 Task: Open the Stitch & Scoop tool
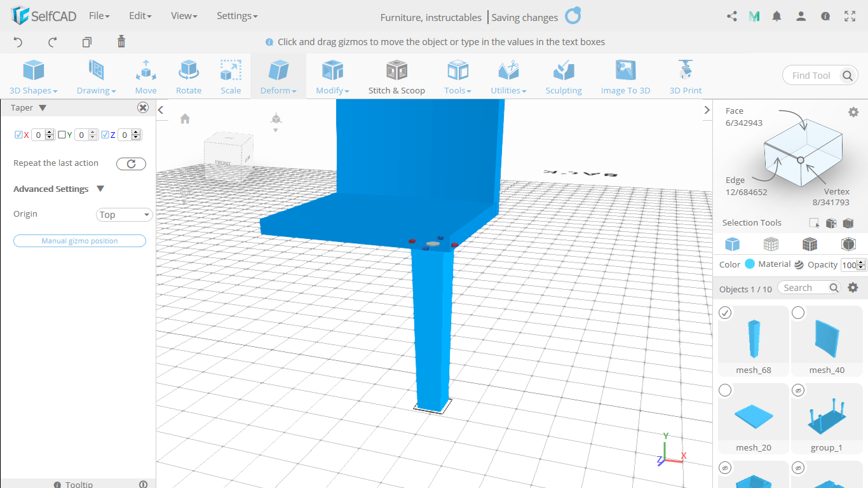[397, 77]
